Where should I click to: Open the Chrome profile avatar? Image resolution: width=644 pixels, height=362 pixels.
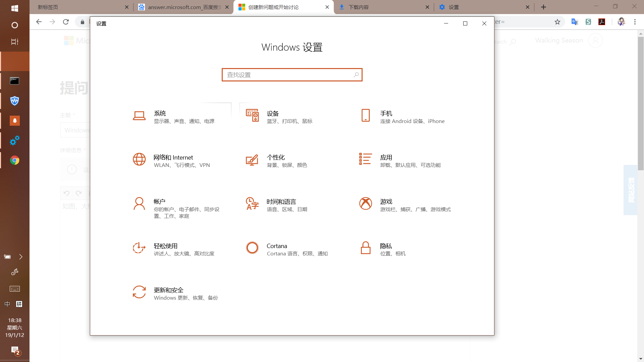pyautogui.click(x=621, y=22)
